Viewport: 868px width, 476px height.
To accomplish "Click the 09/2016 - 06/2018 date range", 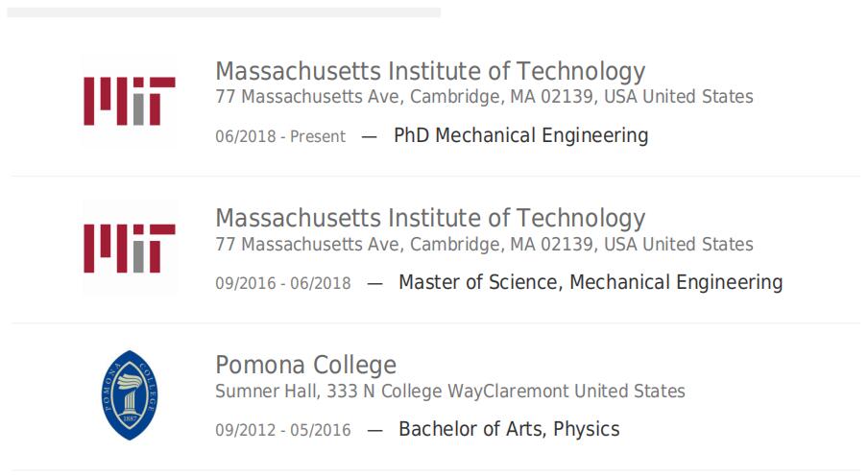I will point(283,283).
